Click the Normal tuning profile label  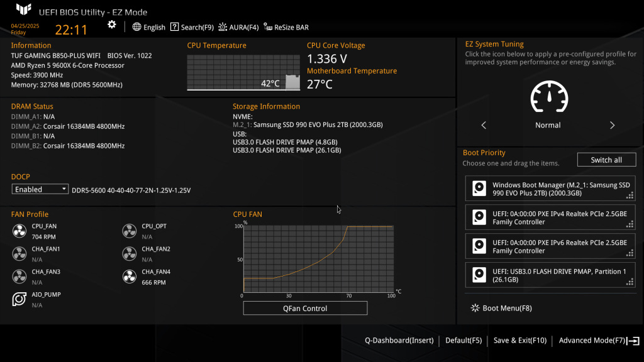tap(548, 125)
